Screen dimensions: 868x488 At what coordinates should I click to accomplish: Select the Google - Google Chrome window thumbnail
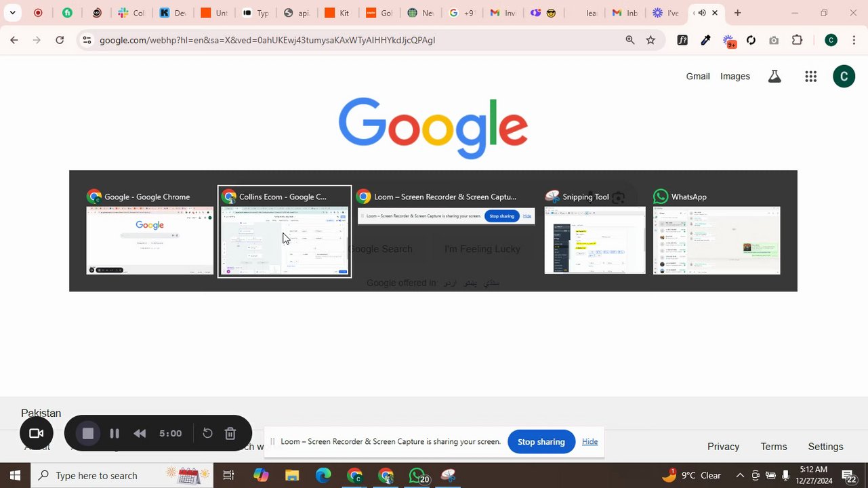(x=150, y=232)
